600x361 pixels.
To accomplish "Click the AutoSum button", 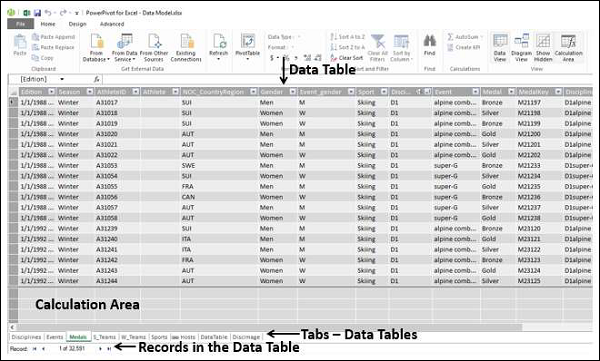I will tap(465, 37).
